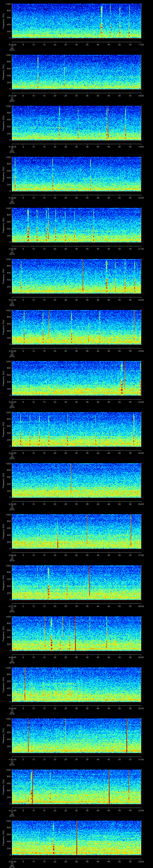Click the 4:31:00 start time label

coord(12,810)
